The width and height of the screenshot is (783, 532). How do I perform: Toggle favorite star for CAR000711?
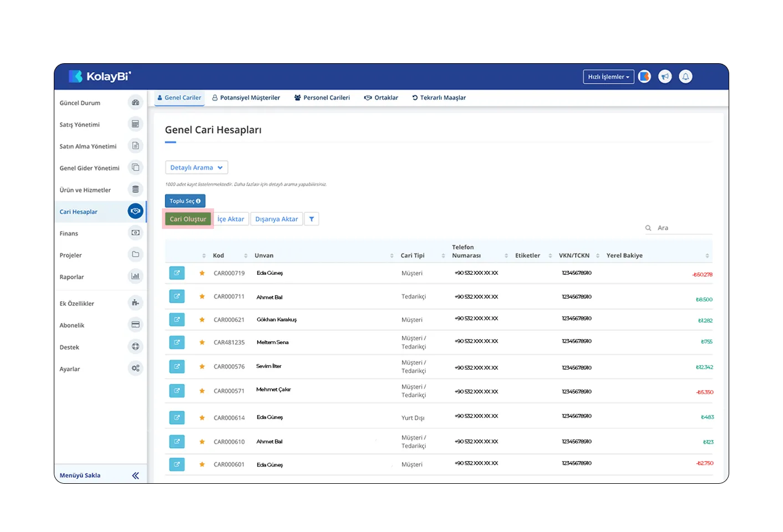[202, 296]
